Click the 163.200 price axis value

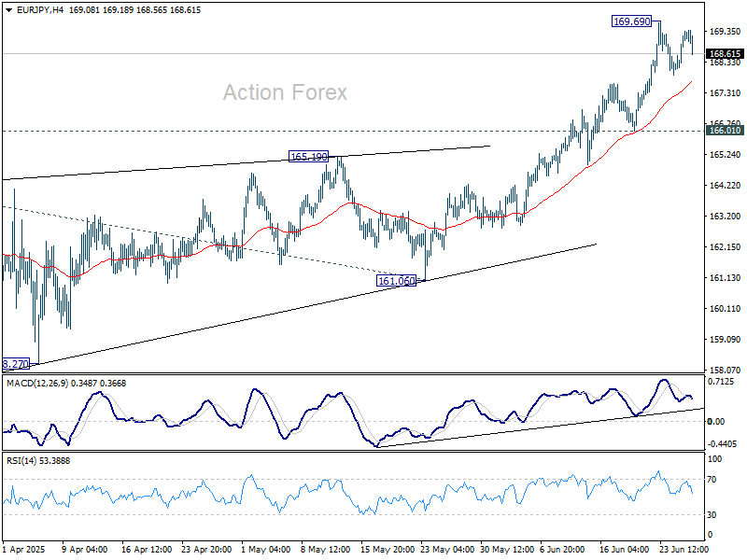pyautogui.click(x=726, y=217)
